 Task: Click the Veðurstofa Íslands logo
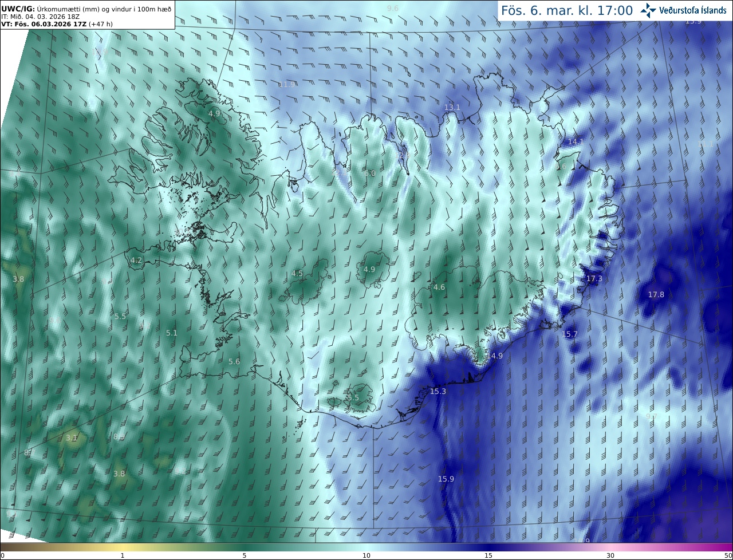click(x=683, y=10)
